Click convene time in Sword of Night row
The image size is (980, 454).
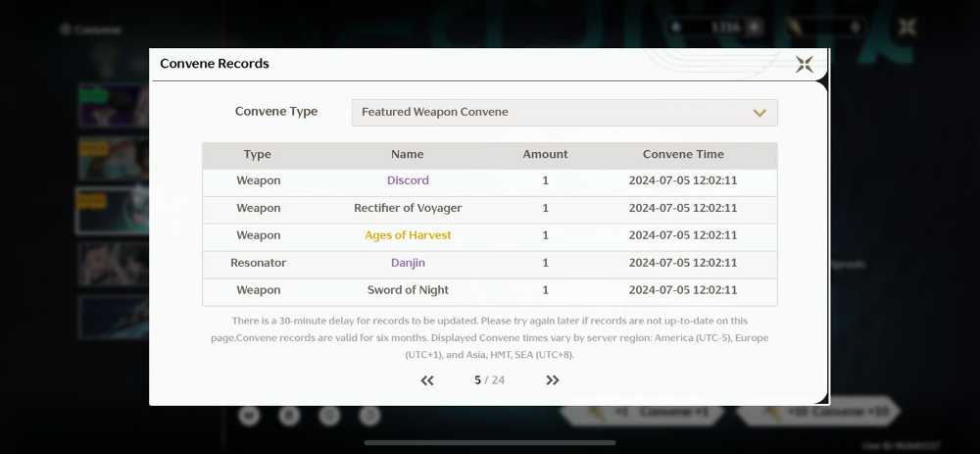click(x=683, y=290)
